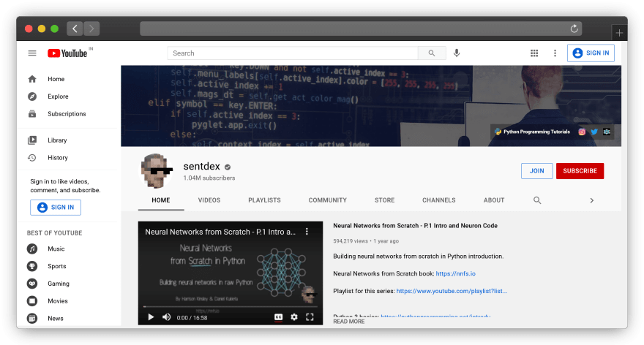Viewport: 644px width, 345px height.
Task: Open Gaming under Best of YouTube
Action: pyautogui.click(x=59, y=284)
